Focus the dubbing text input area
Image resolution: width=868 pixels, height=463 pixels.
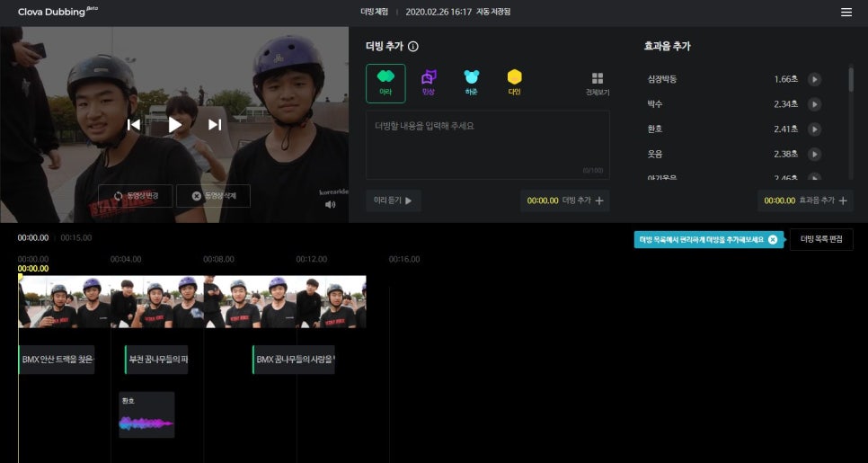pos(488,145)
